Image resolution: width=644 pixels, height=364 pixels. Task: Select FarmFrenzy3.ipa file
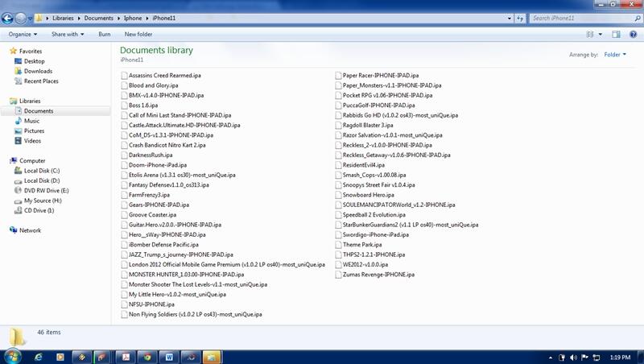point(146,195)
